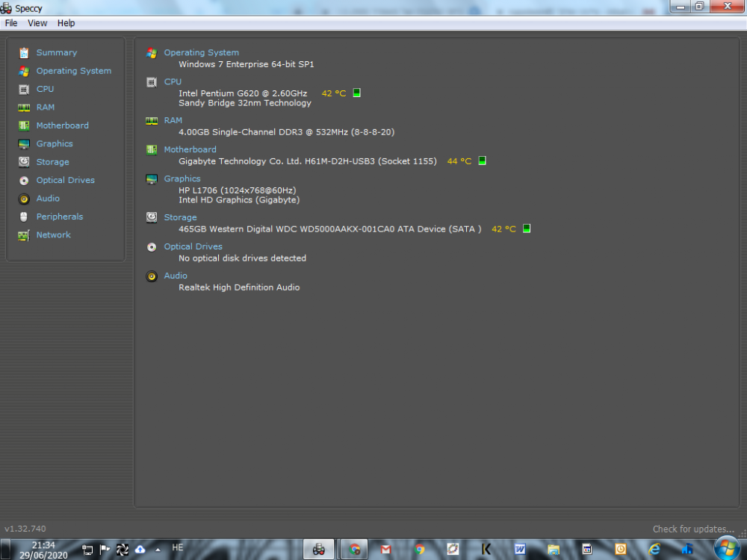Click the monitor icon beside Graphics heading

tap(152, 179)
